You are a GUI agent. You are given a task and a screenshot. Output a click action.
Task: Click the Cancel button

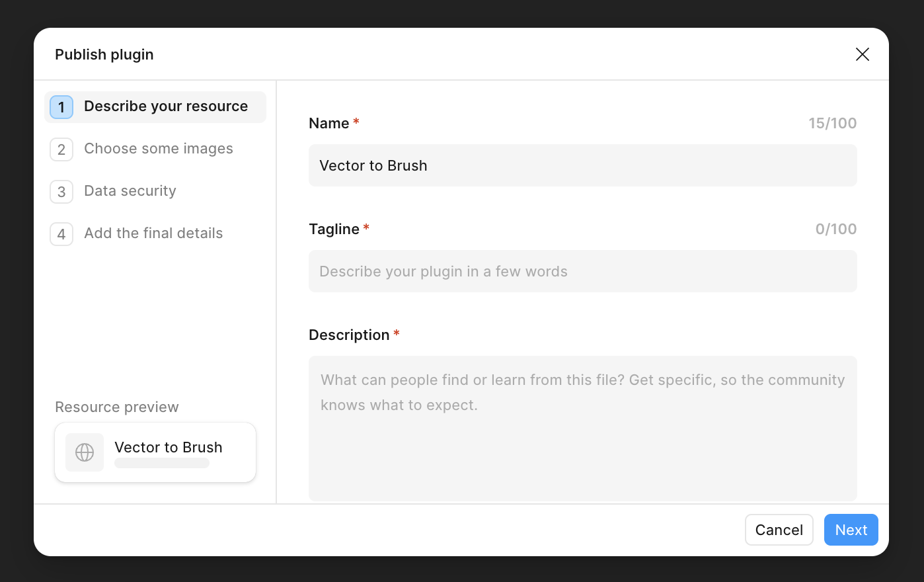[779, 530]
